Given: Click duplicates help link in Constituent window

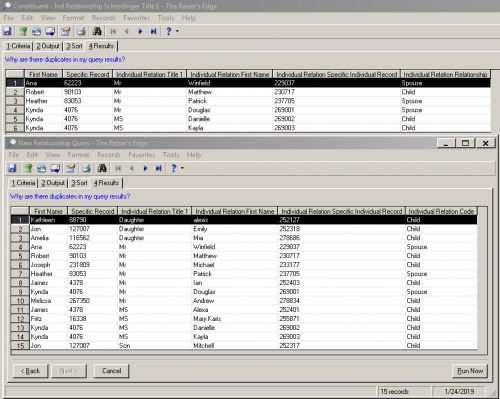Looking at the screenshot, I should point(65,60).
